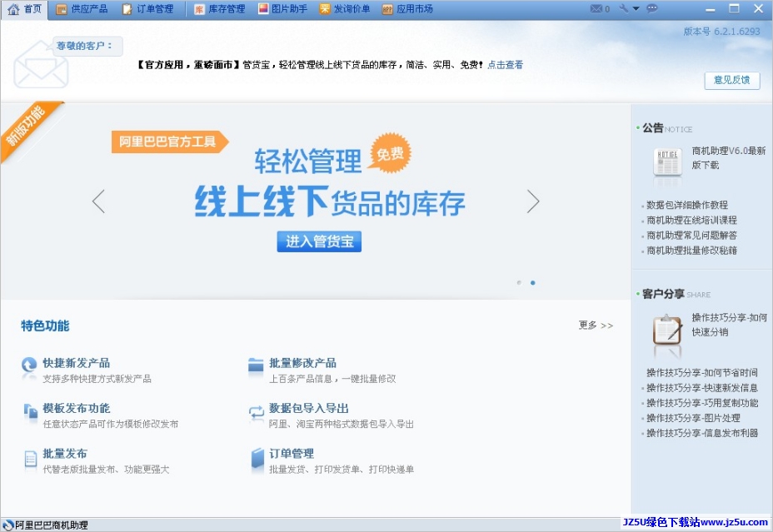Screen dimensions: 773x532
Task: Click the chat bubble icon in title bar
Action: 651,8
